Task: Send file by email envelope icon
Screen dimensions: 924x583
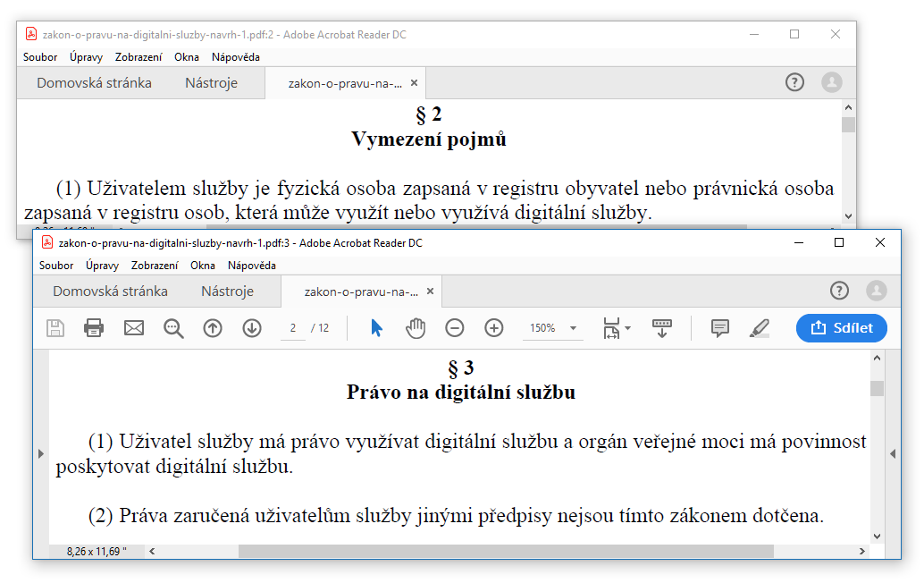Action: point(134,328)
